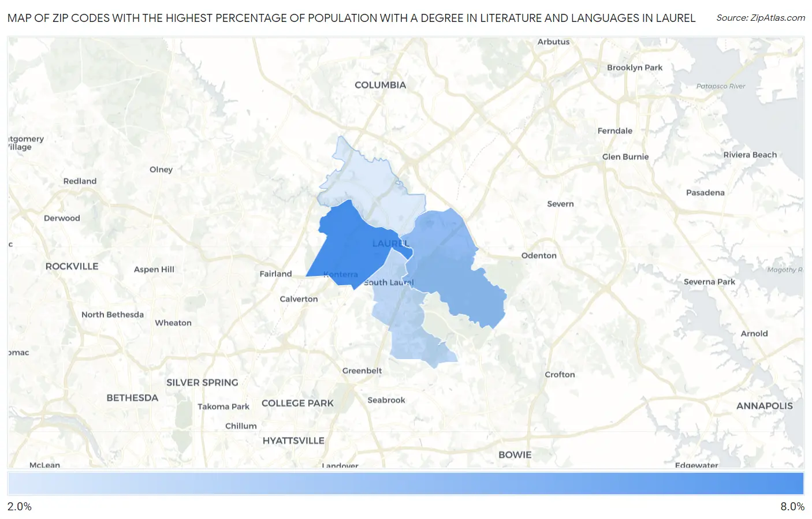Click the Brooklyn Park map label
812x519 pixels.
[x=635, y=68]
